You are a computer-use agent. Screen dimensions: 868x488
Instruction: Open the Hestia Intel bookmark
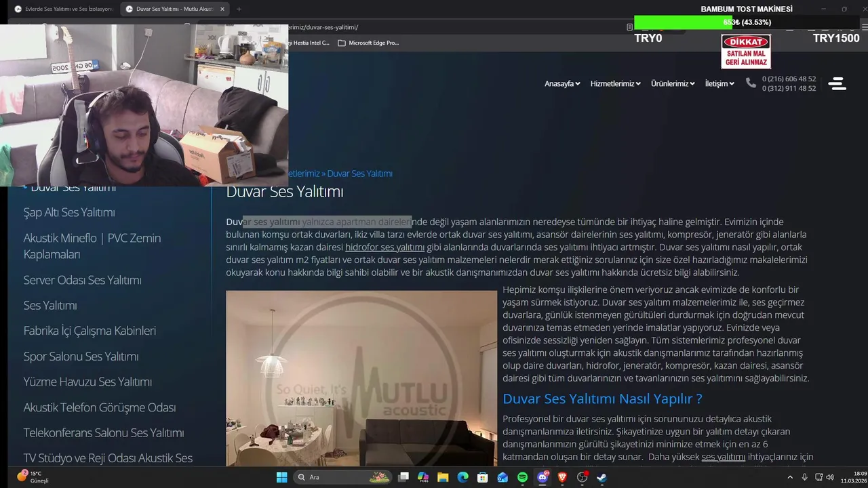coord(309,43)
